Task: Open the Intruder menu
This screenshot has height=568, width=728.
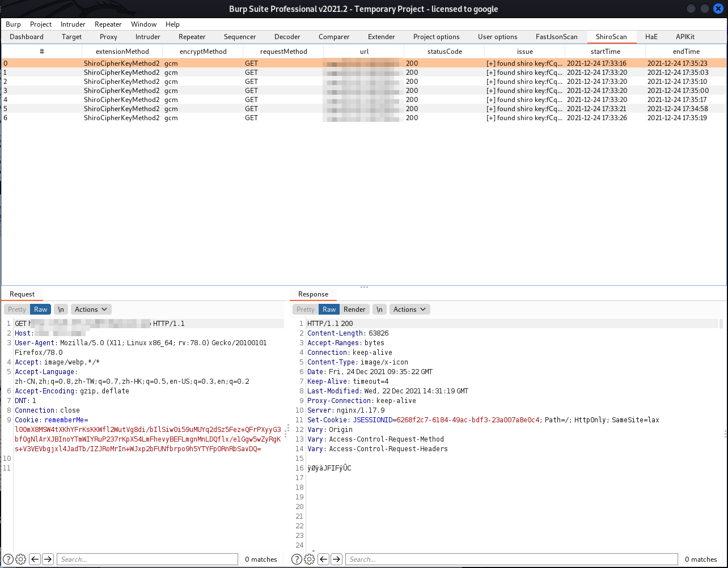Action: point(73,24)
